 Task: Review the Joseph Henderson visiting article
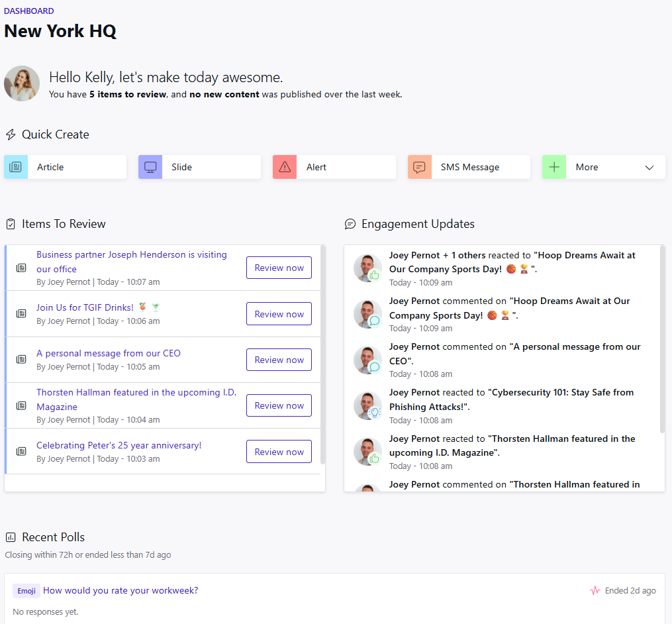(279, 268)
